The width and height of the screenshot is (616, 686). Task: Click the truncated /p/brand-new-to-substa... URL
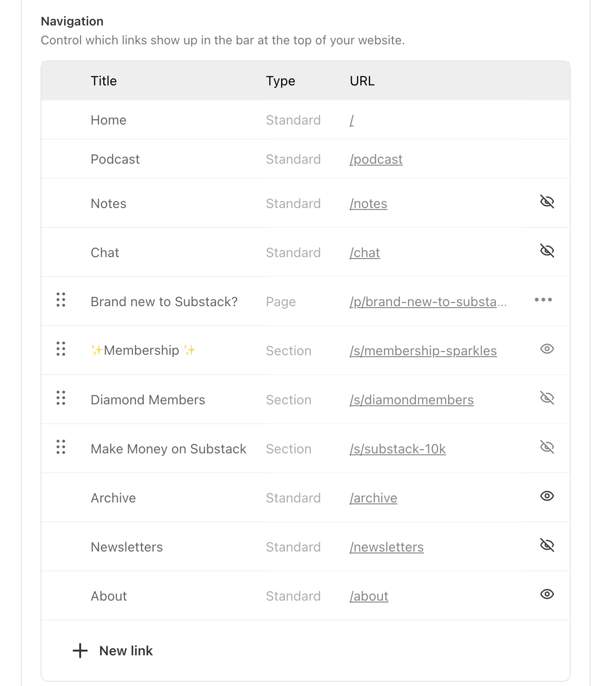tap(428, 302)
